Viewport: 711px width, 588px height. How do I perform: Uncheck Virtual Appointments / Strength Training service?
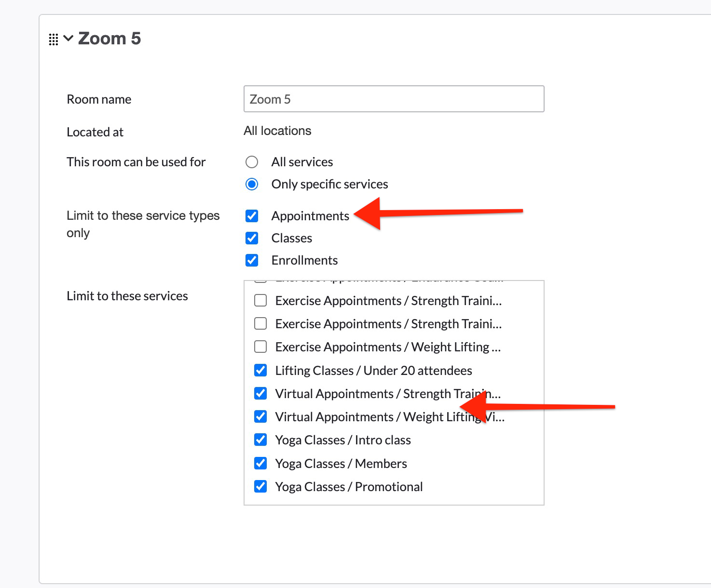[x=260, y=393]
